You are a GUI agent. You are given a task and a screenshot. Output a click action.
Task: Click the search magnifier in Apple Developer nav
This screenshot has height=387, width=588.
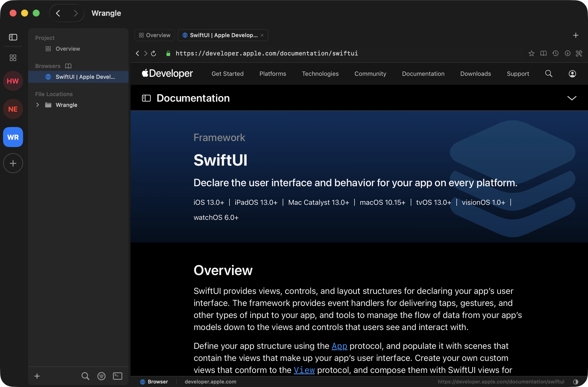coord(549,74)
